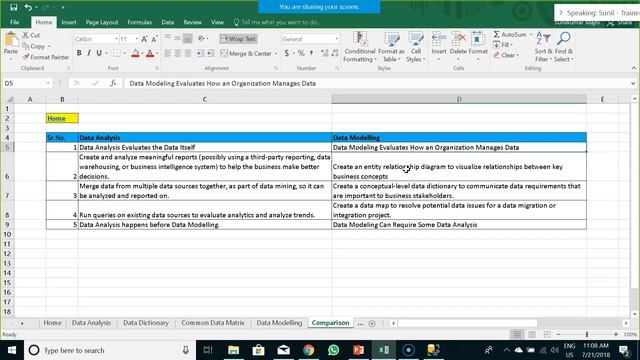640x360 pixels.
Task: Open Format as Table gallery
Action: [x=391, y=47]
